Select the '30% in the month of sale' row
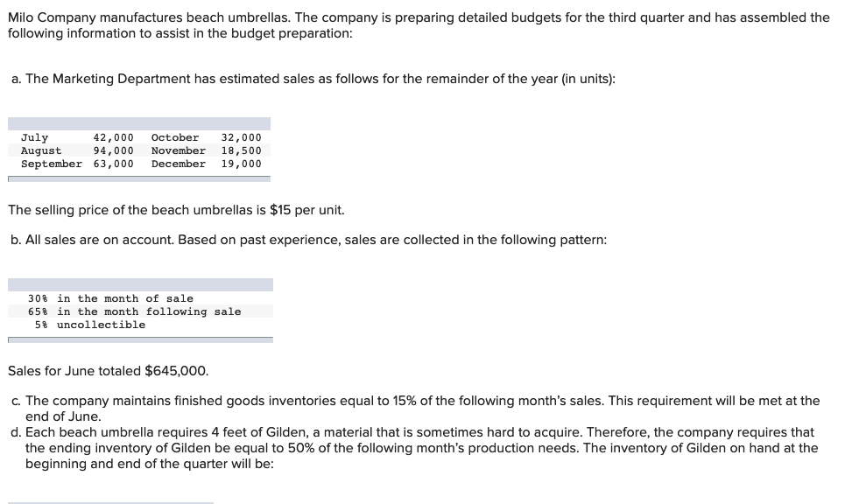Viewport: 859px width, 504px height. click(140, 298)
